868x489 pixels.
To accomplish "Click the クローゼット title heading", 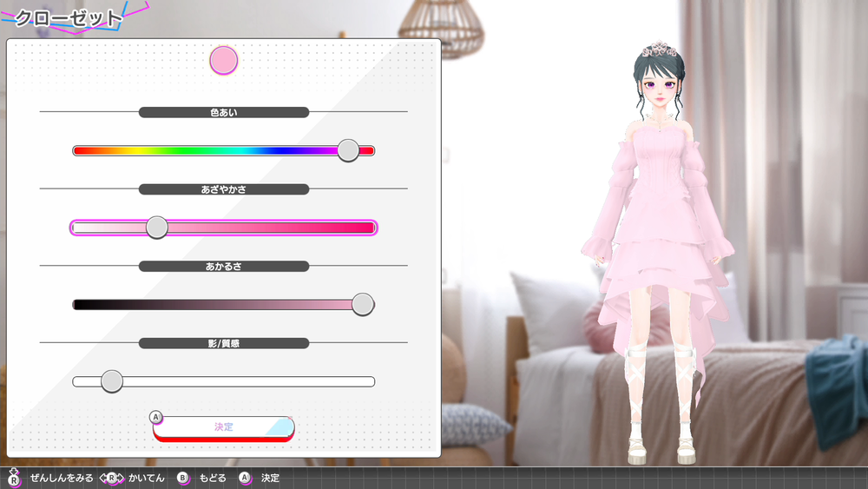I will click(x=69, y=18).
